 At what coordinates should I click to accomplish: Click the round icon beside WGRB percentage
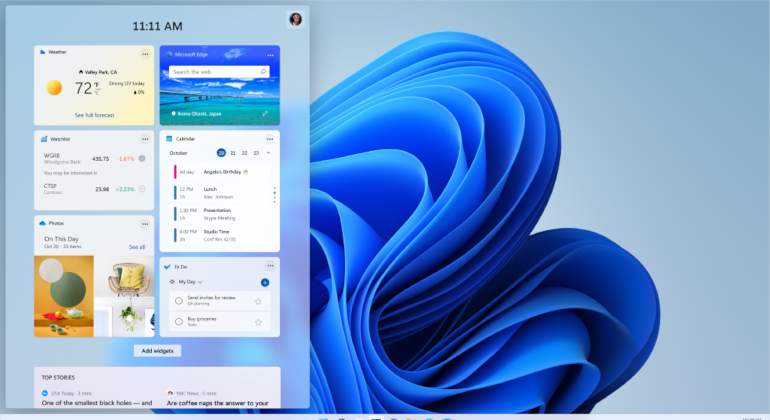pos(142,158)
